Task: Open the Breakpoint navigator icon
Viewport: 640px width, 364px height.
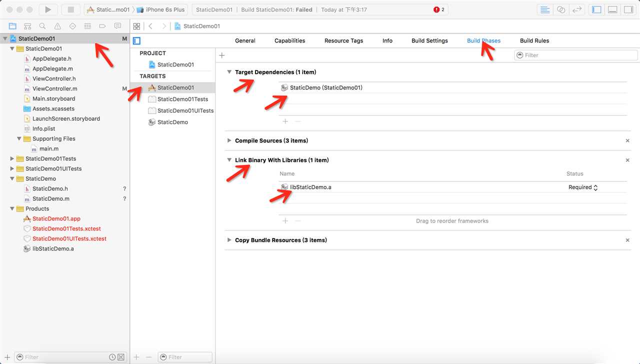Action: [x=102, y=26]
